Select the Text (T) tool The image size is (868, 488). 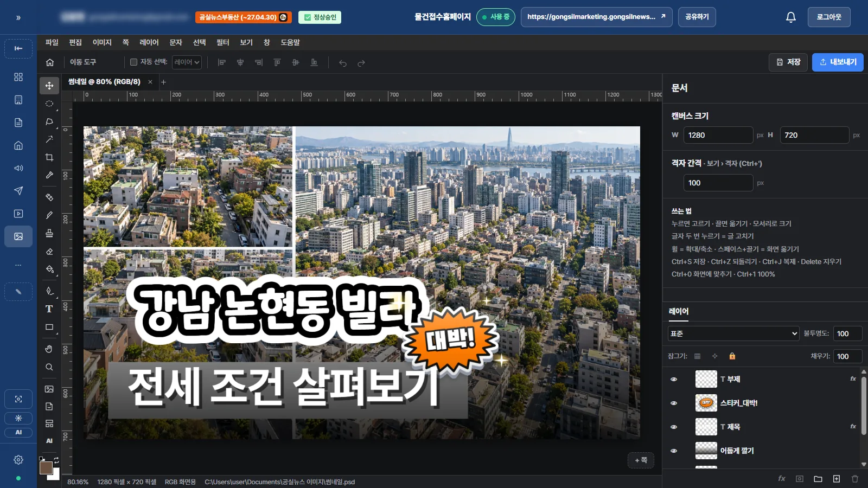[49, 309]
